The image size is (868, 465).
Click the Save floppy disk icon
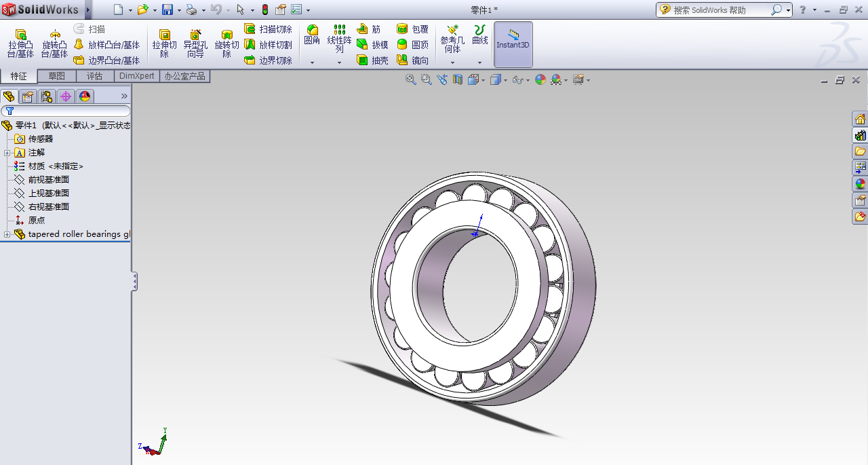167,10
